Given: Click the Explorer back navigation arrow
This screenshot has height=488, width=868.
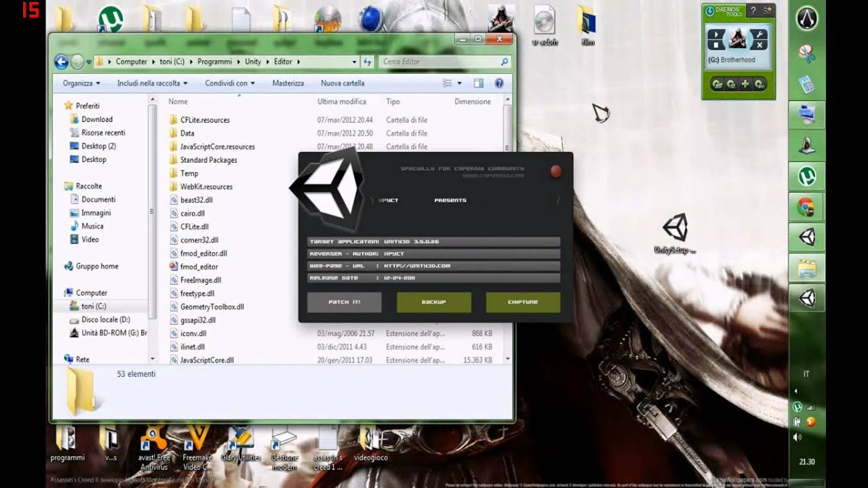Looking at the screenshot, I should 61,62.
